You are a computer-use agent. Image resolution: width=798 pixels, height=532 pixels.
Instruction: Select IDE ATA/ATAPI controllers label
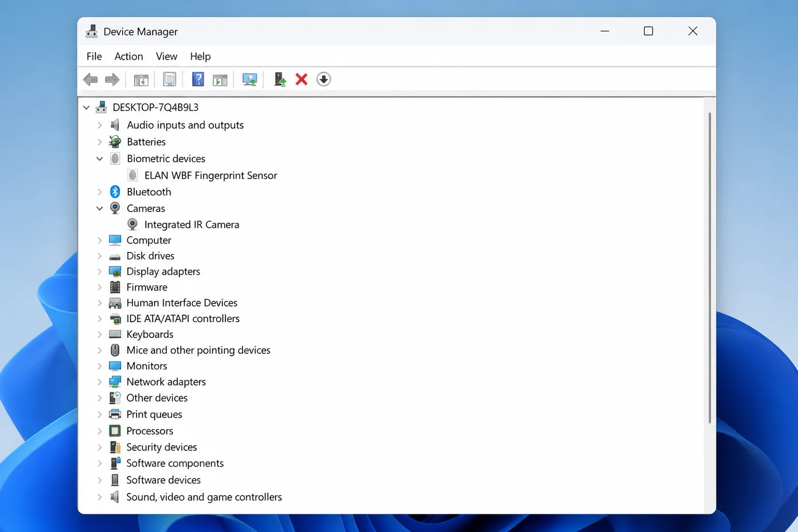pos(183,318)
